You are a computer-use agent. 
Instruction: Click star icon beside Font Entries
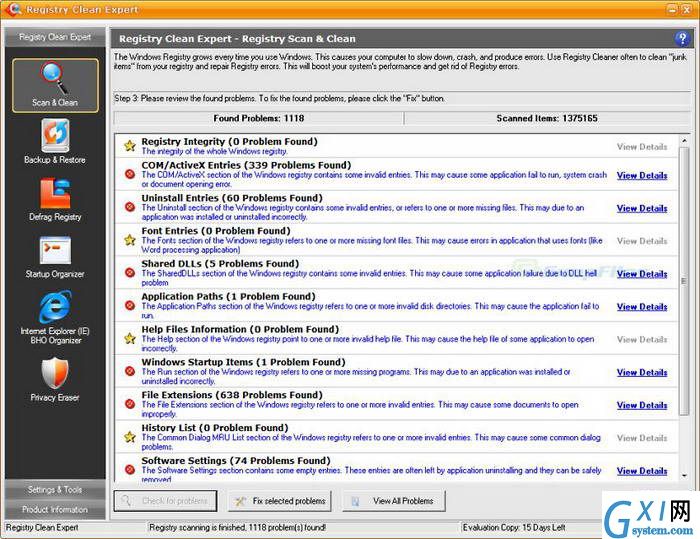pyautogui.click(x=130, y=240)
